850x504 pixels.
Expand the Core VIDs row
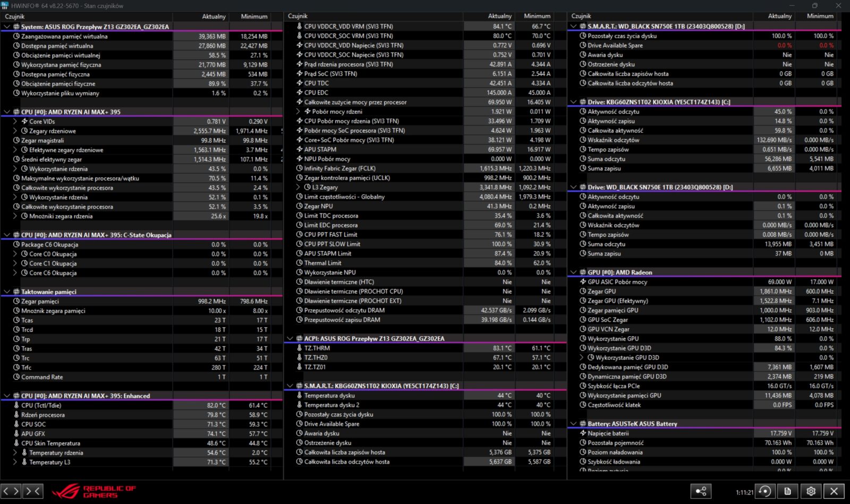pyautogui.click(x=15, y=122)
